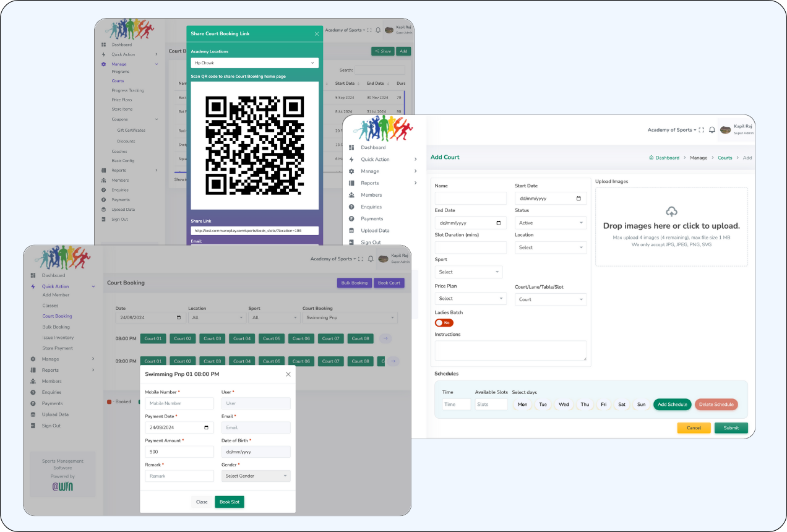787x532 pixels.
Task: Toggle the Tue day in Schedules
Action: pyautogui.click(x=543, y=405)
